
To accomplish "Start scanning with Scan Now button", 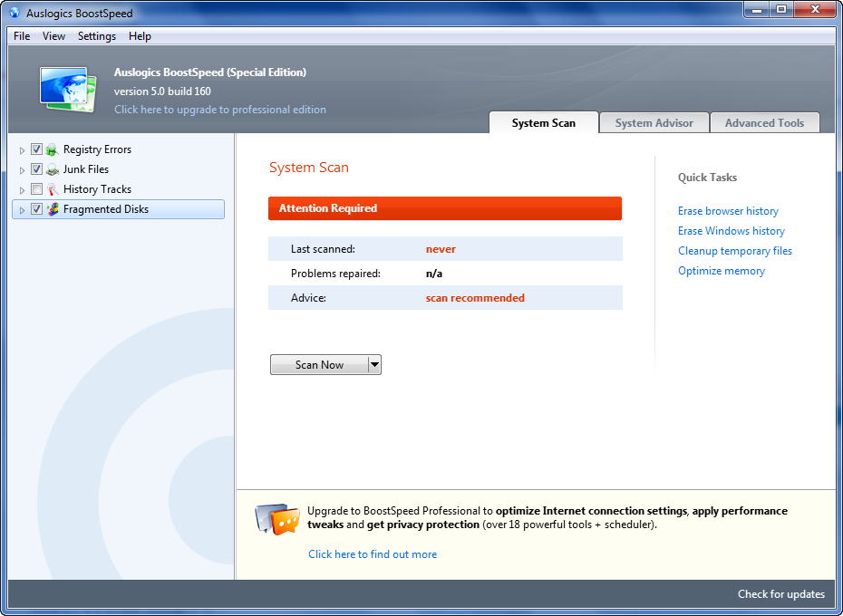I will [319, 365].
